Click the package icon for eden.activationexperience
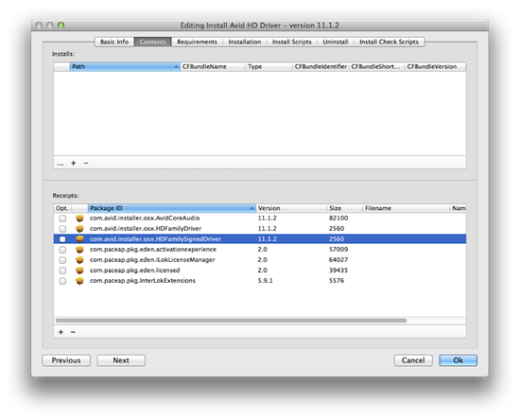 point(79,250)
